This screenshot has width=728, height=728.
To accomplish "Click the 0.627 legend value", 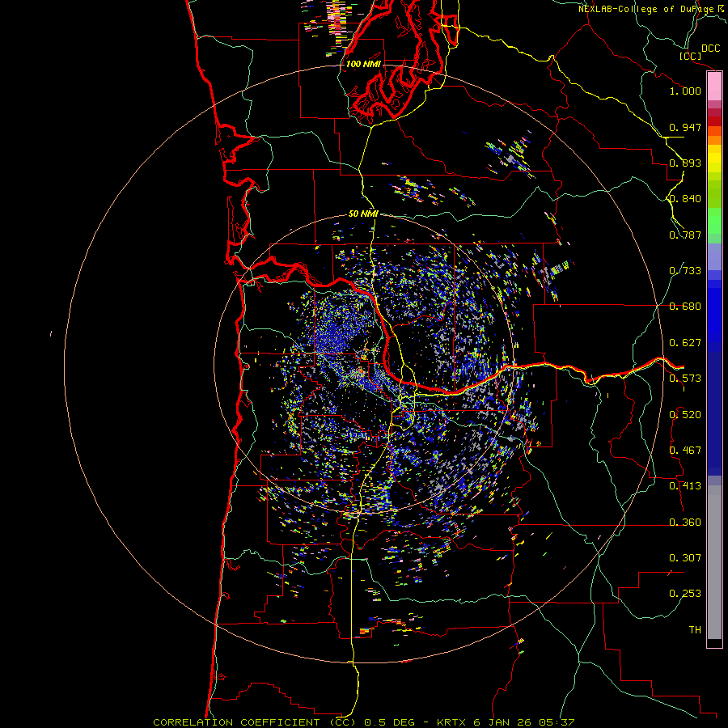I will 685,343.
